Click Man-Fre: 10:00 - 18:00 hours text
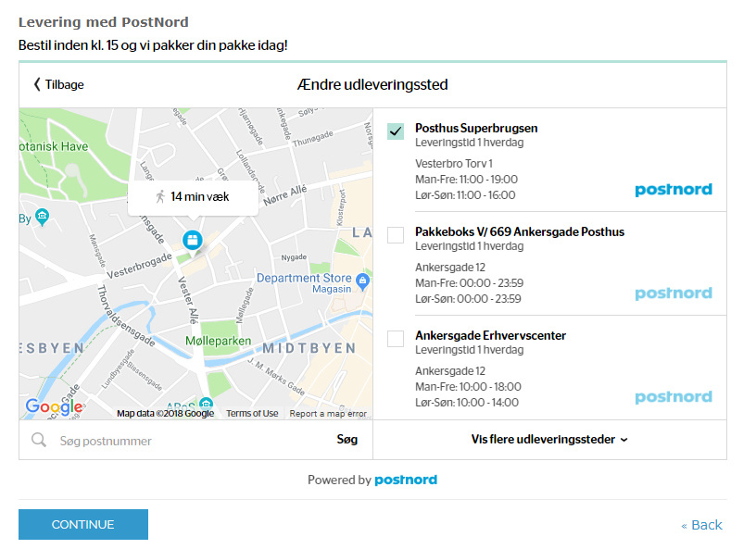756x549 pixels. (x=468, y=387)
